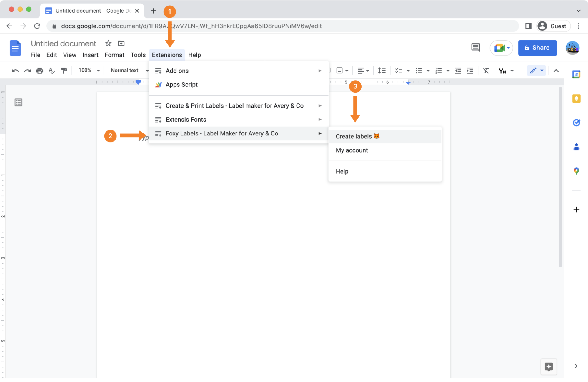Click the Get add-ons plus icon
The width and height of the screenshot is (588, 382).
click(x=576, y=210)
